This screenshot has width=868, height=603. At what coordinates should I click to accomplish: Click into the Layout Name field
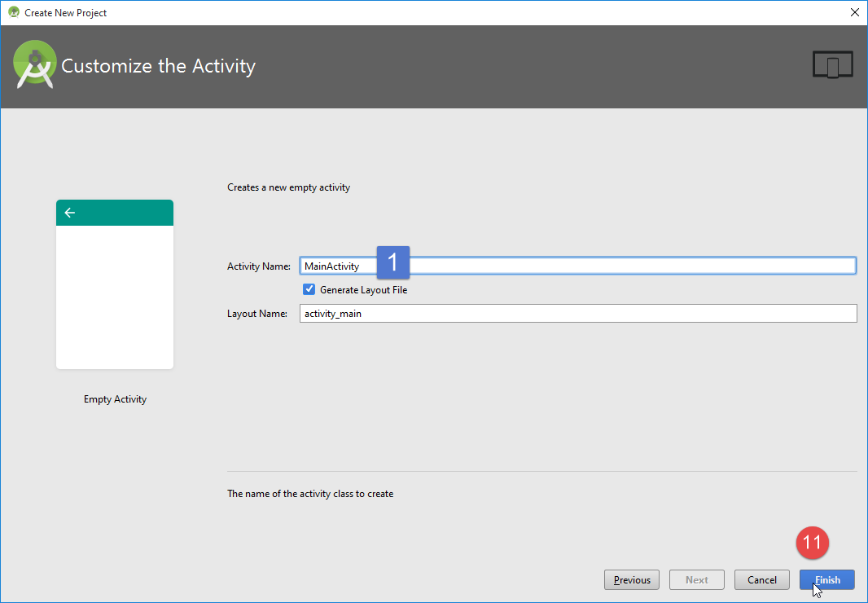point(578,313)
